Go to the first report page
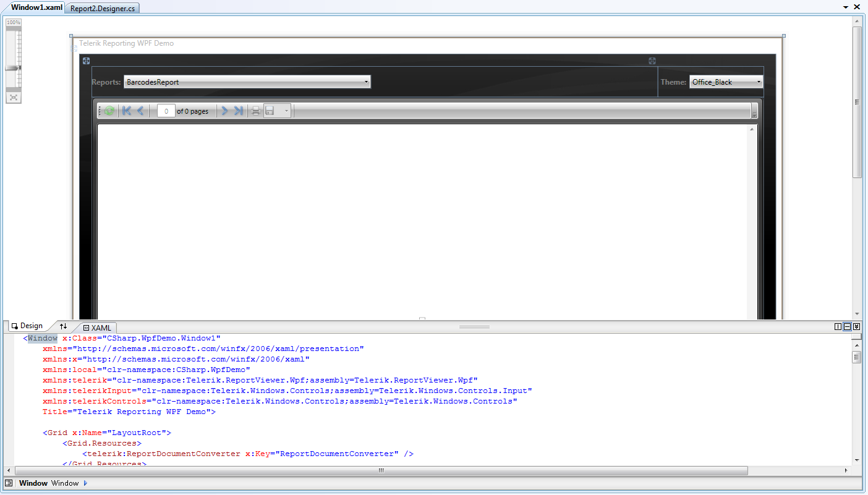868x495 pixels. pos(127,111)
